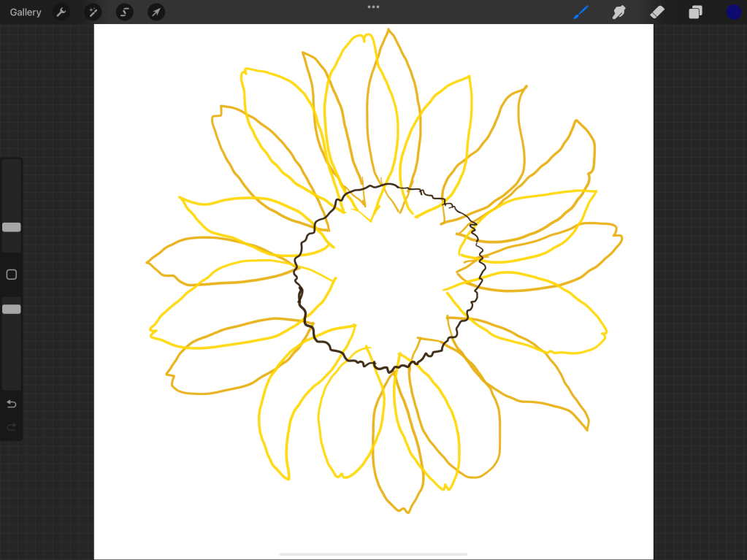Screen dimensions: 747x560
Task: Open the Adjustments magic wand menu
Action: pyautogui.click(x=93, y=12)
